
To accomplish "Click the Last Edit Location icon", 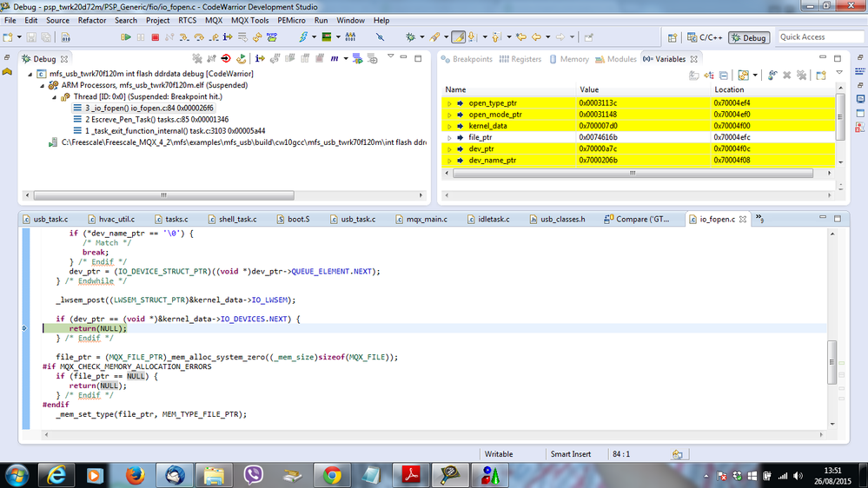I will point(521,37).
